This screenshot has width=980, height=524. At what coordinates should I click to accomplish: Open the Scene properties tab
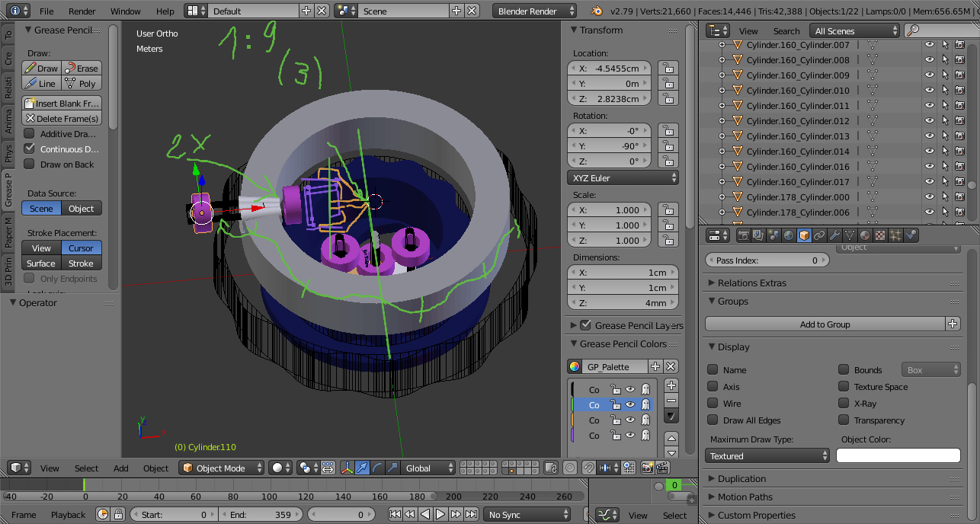click(774, 235)
